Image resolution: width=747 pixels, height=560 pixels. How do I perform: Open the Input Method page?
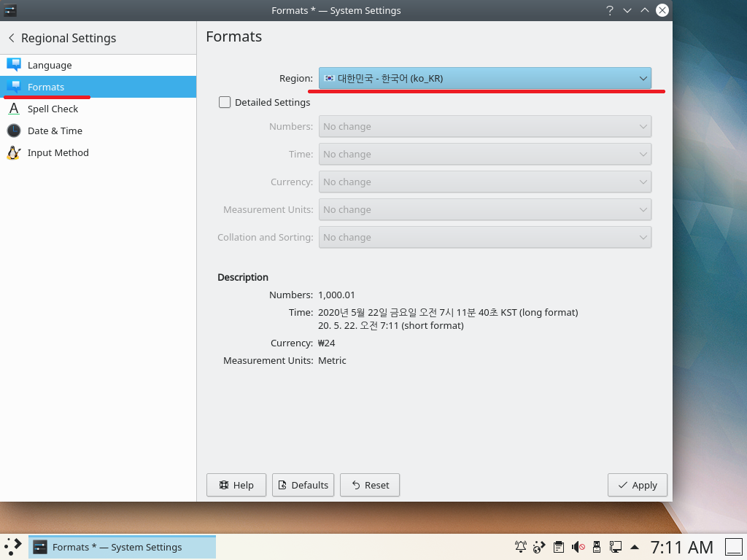98,152
